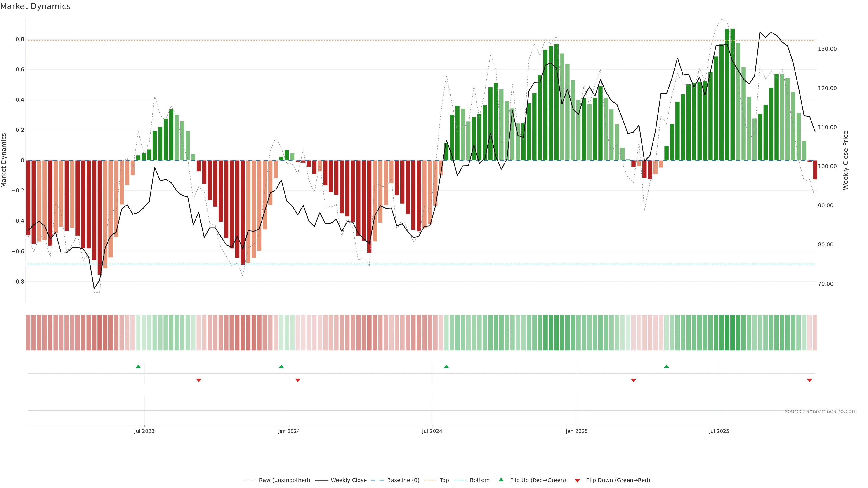Image resolution: width=868 pixels, height=488 pixels.
Task: Click the green flip-up triangle after Jul 2024
Action: 446,366
